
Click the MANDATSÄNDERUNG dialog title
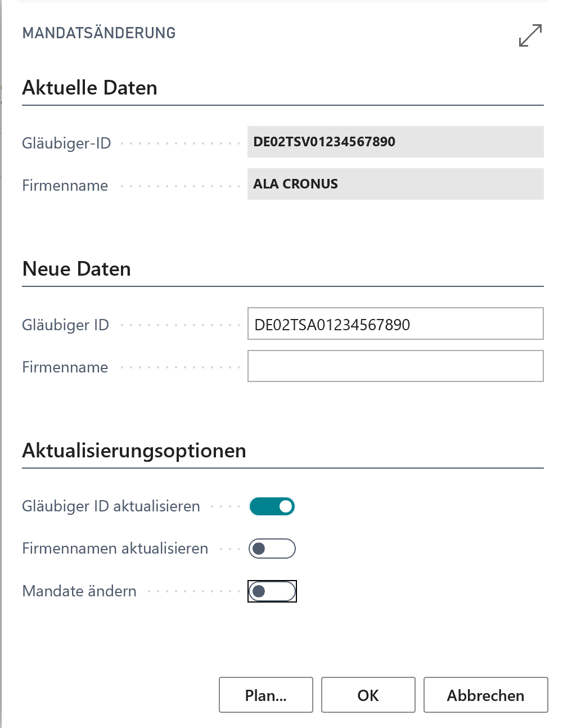tap(99, 33)
